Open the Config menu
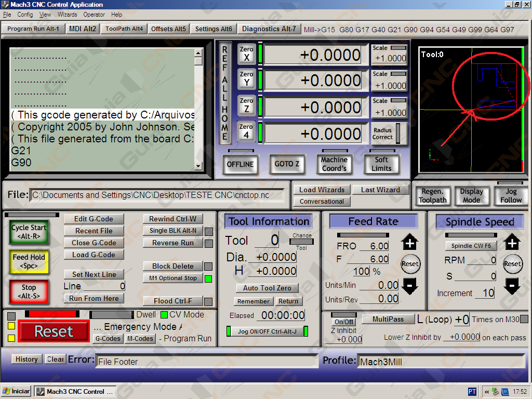The height and width of the screenshot is (399, 532). point(25,15)
